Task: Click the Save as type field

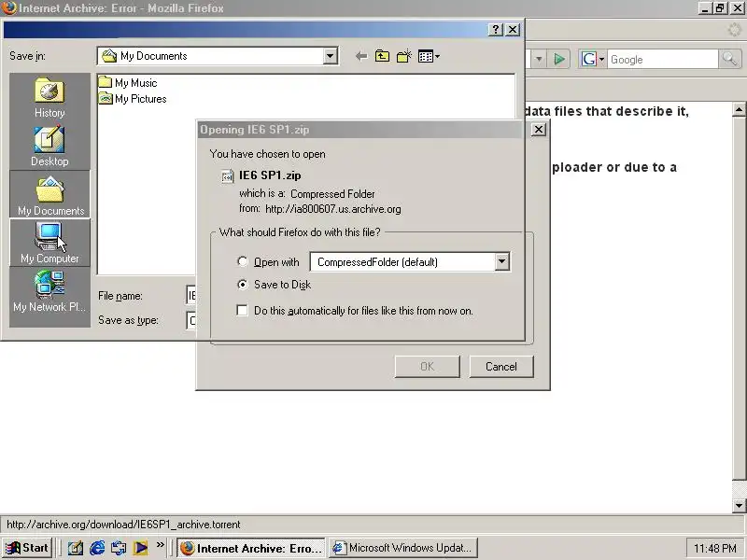Action: click(x=191, y=320)
